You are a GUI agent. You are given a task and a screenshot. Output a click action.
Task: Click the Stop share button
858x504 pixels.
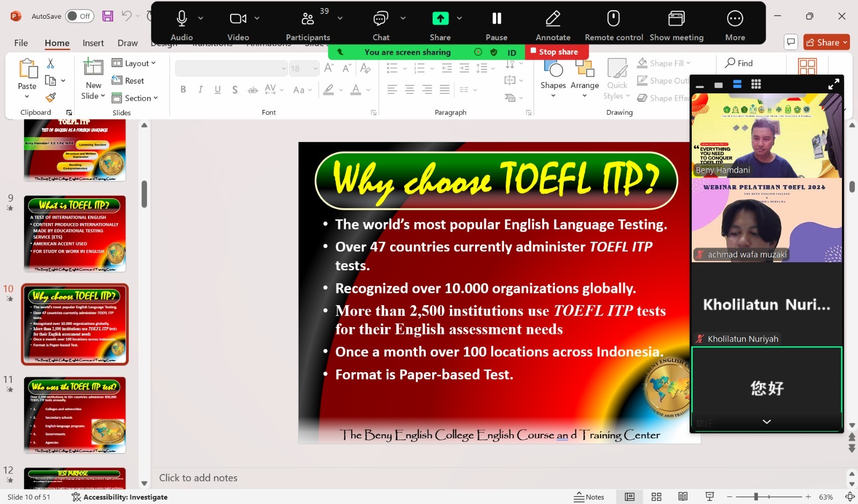click(x=557, y=52)
